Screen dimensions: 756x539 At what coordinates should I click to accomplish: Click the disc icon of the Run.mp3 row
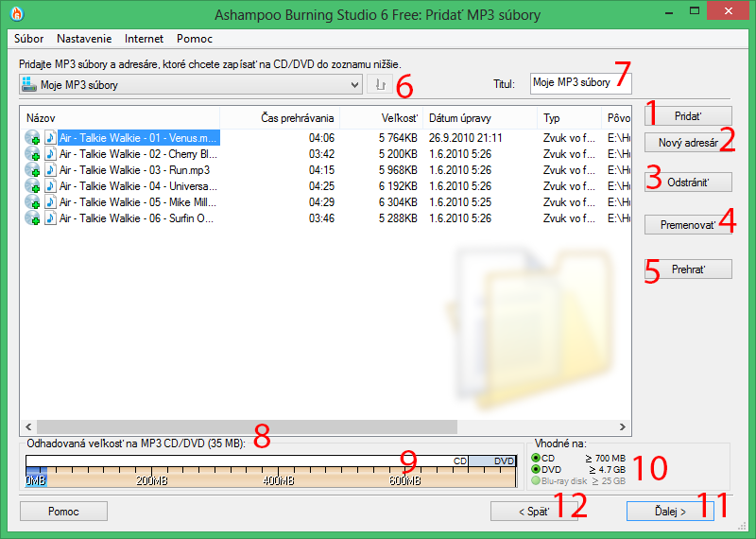point(32,170)
